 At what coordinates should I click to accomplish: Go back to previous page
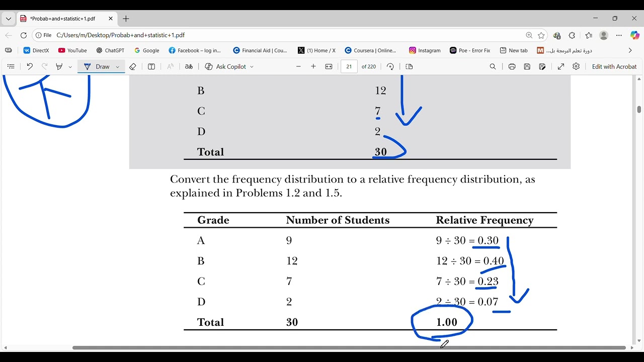[9, 35]
